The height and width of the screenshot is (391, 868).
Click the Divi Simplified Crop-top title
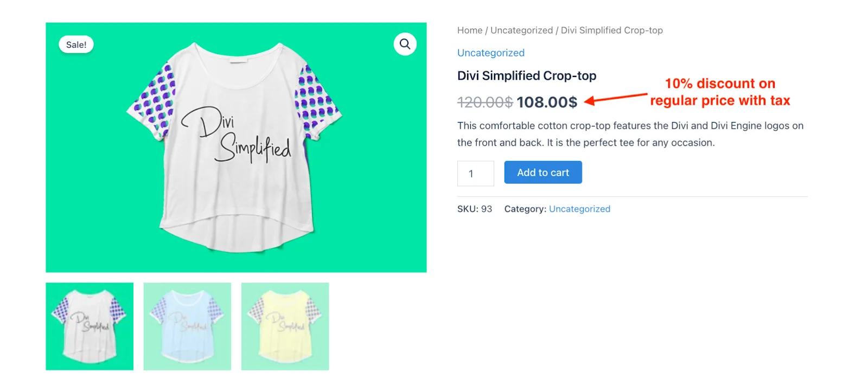point(527,75)
